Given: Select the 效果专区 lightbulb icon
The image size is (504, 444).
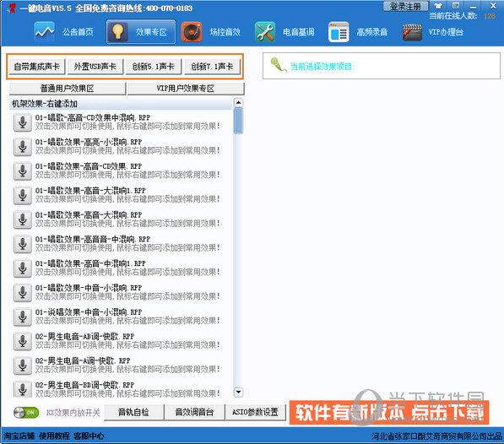Looking at the screenshot, I should [x=118, y=32].
